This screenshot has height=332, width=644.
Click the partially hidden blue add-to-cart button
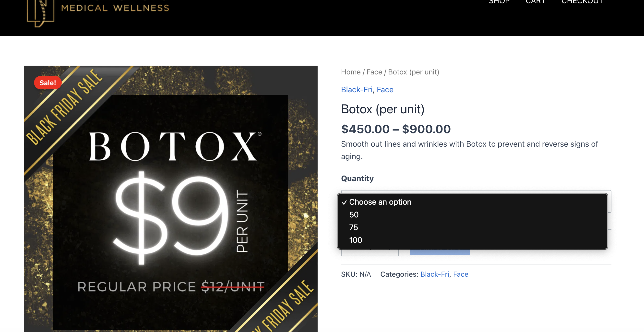440,252
